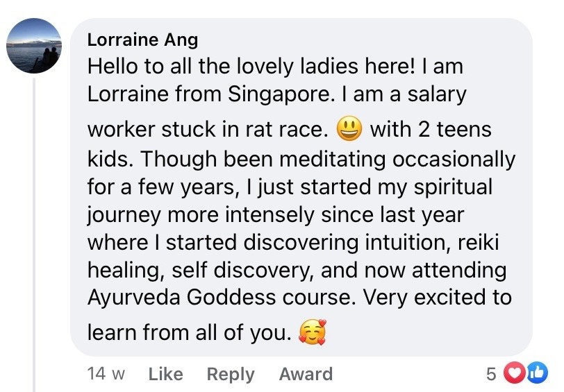Click the word "Singapore" in the comment
Image resolution: width=564 pixels, height=392 pixels.
(277, 95)
